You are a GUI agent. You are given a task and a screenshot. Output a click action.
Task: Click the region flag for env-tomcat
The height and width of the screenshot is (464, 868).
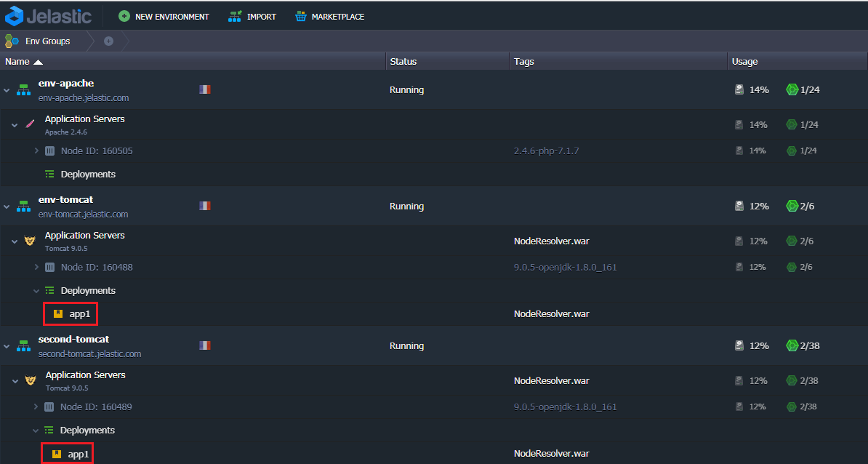205,205
